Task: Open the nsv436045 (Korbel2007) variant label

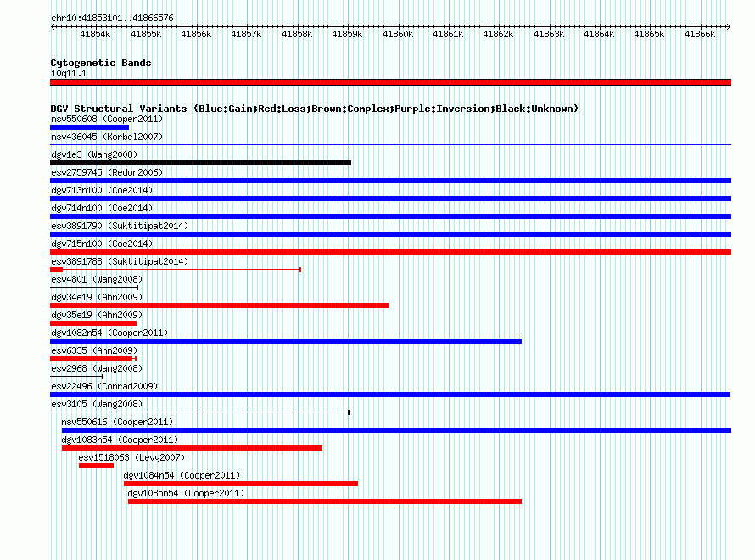Action: coord(107,137)
